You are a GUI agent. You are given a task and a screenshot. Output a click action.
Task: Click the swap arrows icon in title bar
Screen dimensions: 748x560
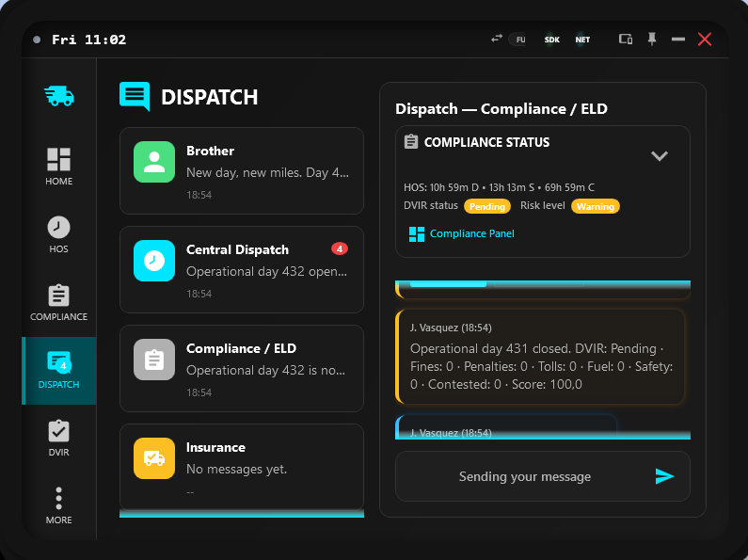coord(497,39)
